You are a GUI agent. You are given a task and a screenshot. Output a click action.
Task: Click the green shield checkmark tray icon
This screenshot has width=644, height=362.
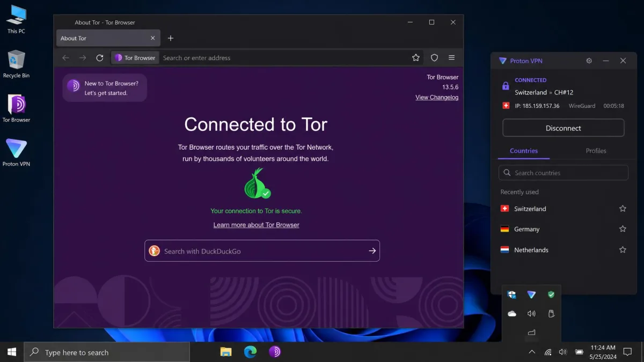(551, 294)
